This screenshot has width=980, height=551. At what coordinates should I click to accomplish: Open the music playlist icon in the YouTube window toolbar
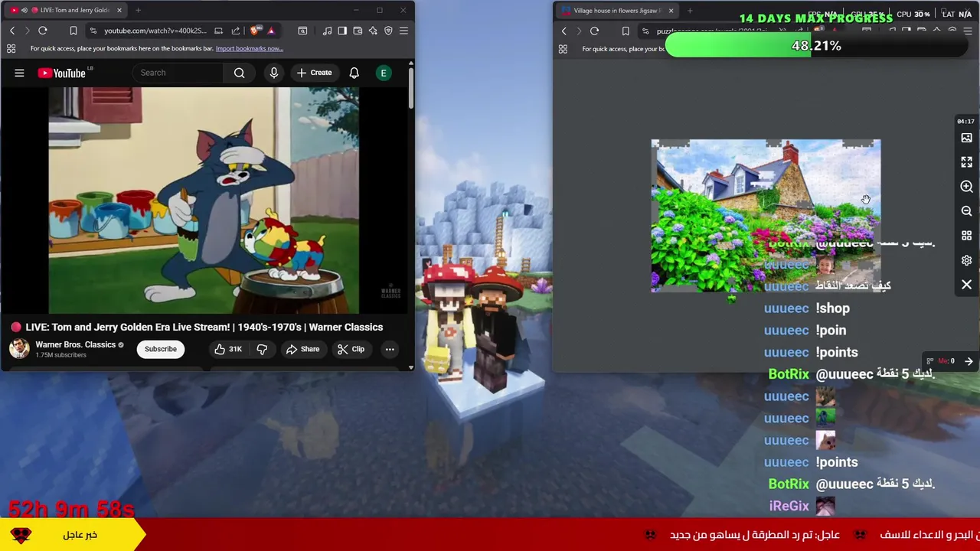327,31
